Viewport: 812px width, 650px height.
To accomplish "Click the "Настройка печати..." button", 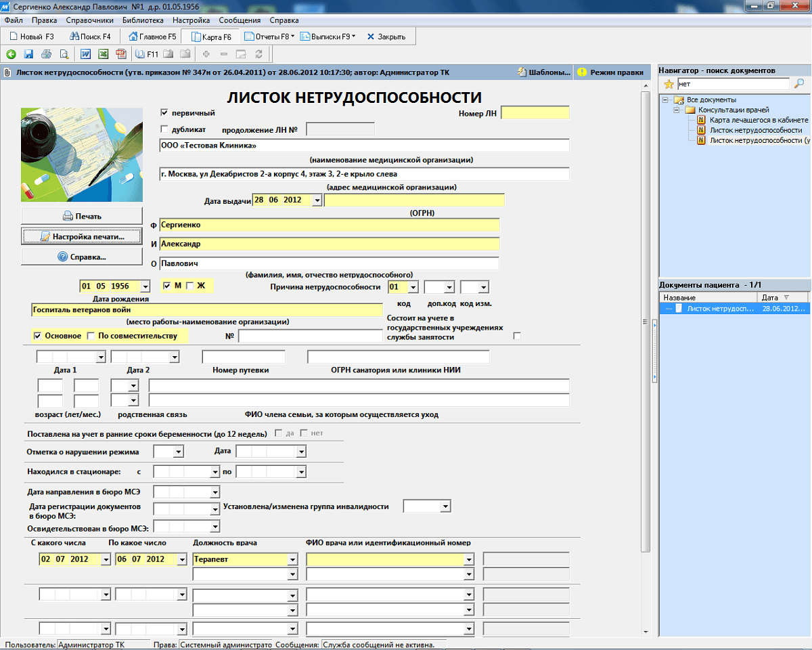I will pyautogui.click(x=82, y=237).
